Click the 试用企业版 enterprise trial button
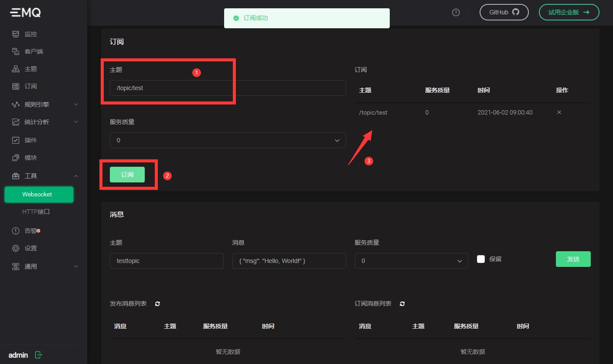This screenshot has height=364, width=613. 569,12
